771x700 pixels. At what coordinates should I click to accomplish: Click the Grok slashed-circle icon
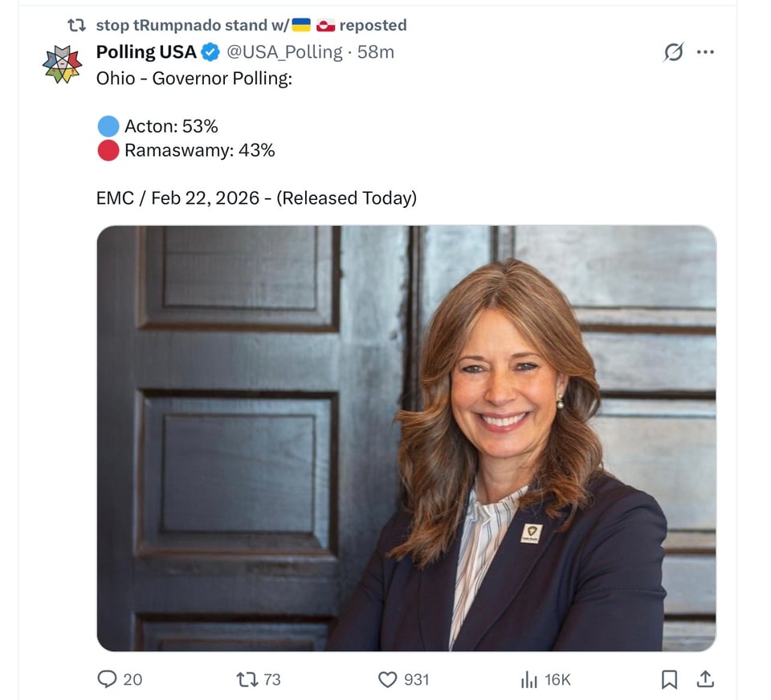(673, 52)
